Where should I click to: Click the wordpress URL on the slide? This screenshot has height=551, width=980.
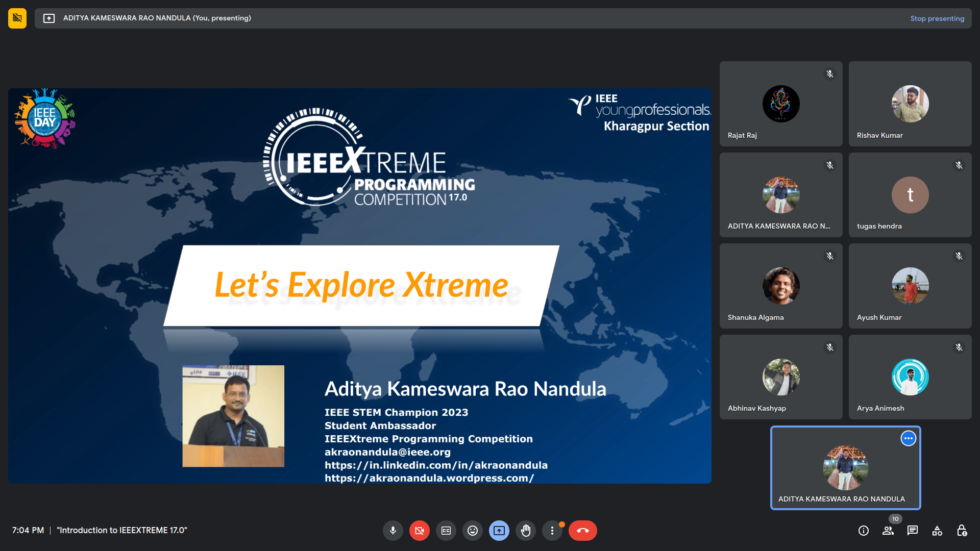[x=429, y=478]
